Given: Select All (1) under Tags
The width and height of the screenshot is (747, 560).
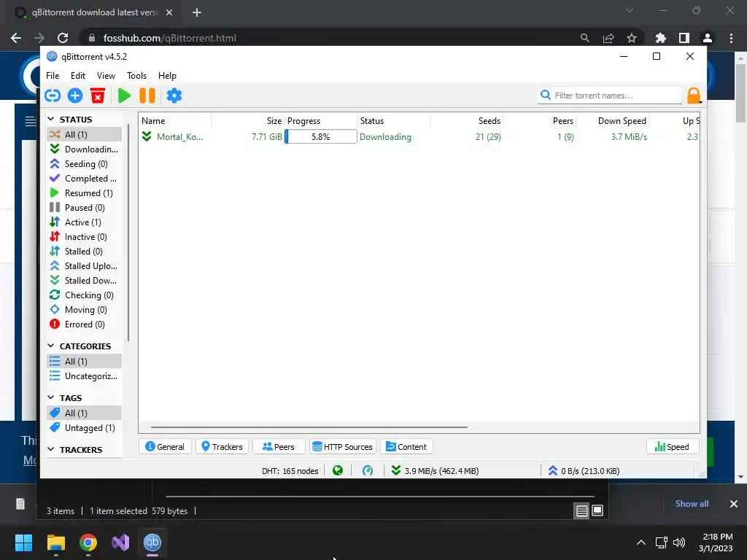Looking at the screenshot, I should tap(85, 413).
